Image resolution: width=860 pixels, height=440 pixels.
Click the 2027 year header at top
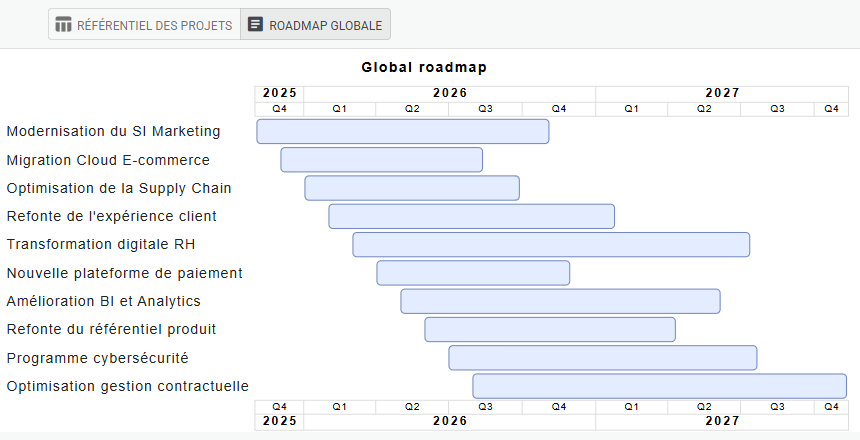pyautogui.click(x=722, y=93)
